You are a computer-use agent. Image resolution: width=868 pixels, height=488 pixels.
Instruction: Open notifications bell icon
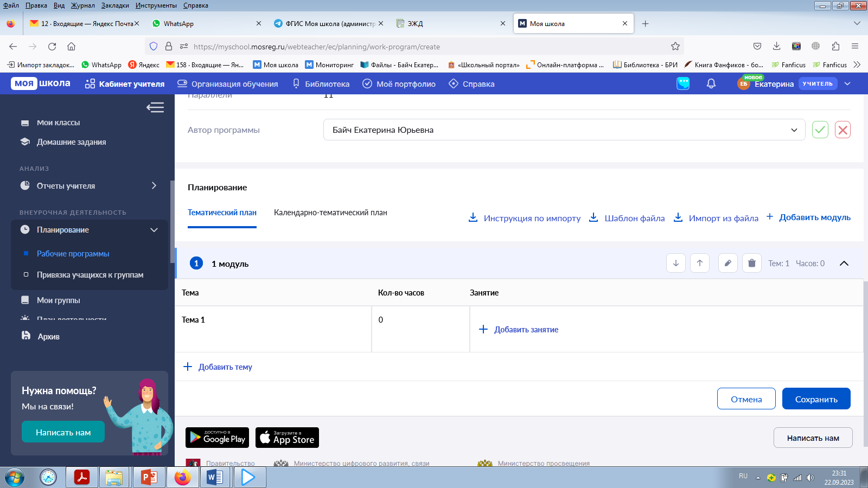pyautogui.click(x=711, y=84)
